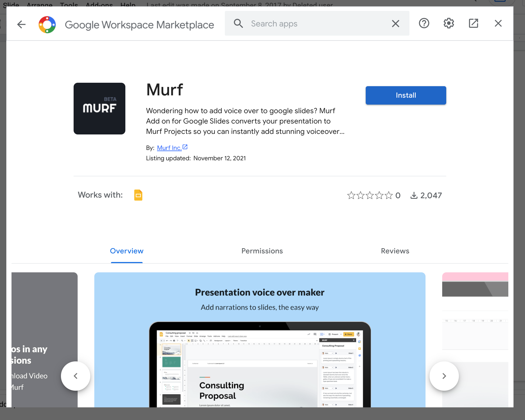525x420 pixels.
Task: Go back with the left arrow icon
Action: click(22, 24)
